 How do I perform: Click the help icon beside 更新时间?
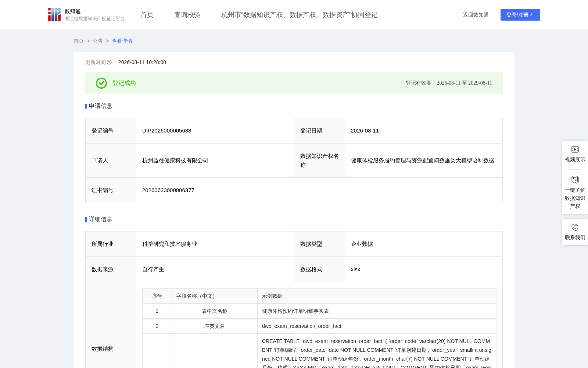click(109, 62)
